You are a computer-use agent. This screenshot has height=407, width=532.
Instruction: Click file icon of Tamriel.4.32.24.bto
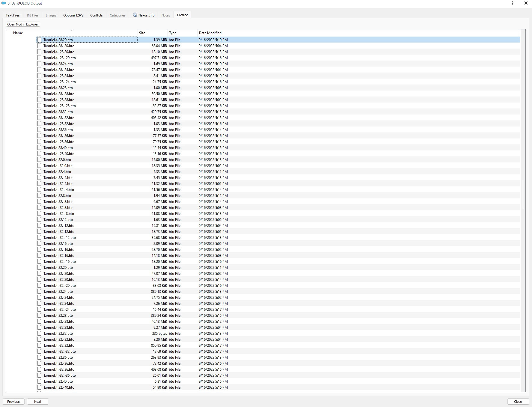coord(39,291)
